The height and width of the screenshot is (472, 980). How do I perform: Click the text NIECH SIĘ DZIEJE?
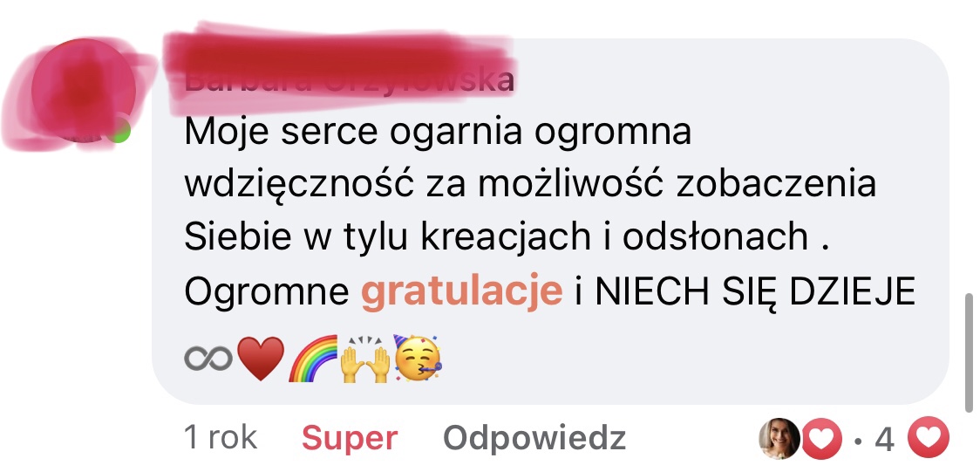755,291
